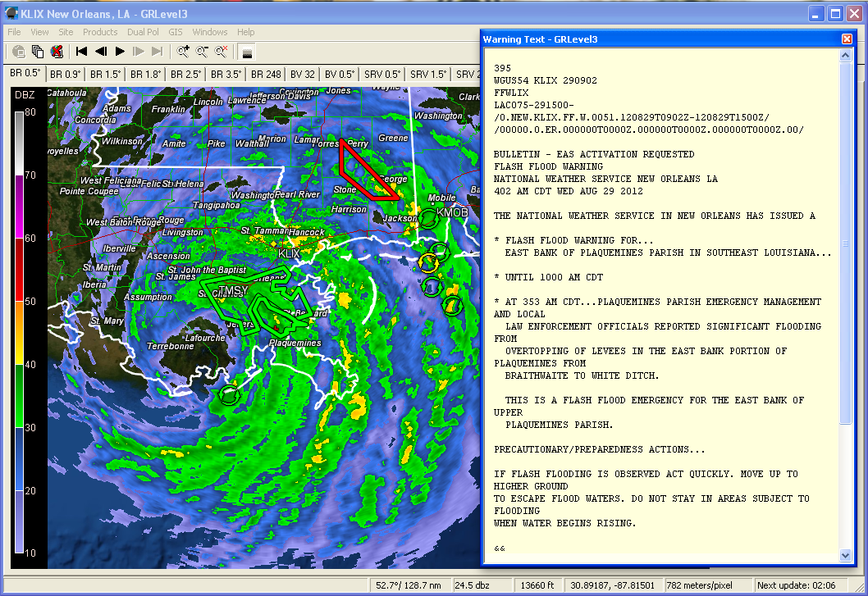Play the radar animation loop
Image resolution: width=868 pixels, height=596 pixels.
[120, 52]
